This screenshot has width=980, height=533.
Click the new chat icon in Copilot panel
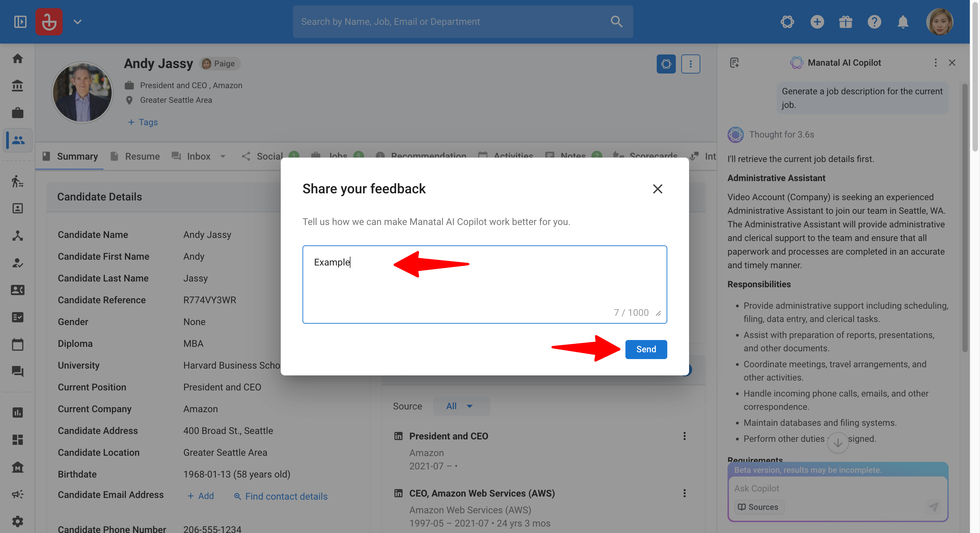[x=735, y=63]
